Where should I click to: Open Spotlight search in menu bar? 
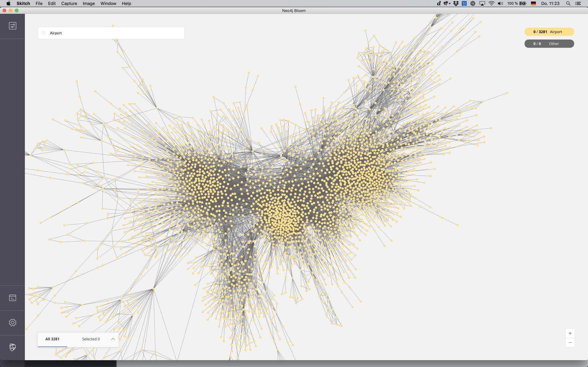[568, 4]
